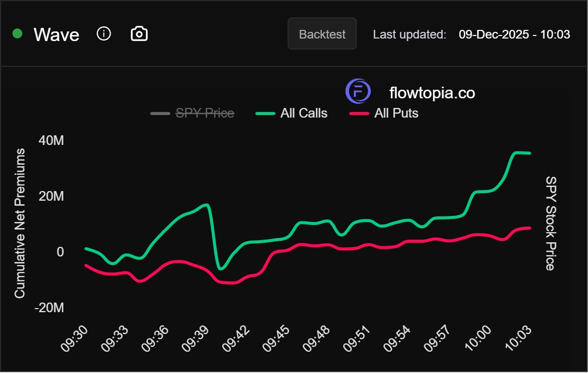Select the Wave chart title
This screenshot has height=373, width=588.
tap(56, 34)
